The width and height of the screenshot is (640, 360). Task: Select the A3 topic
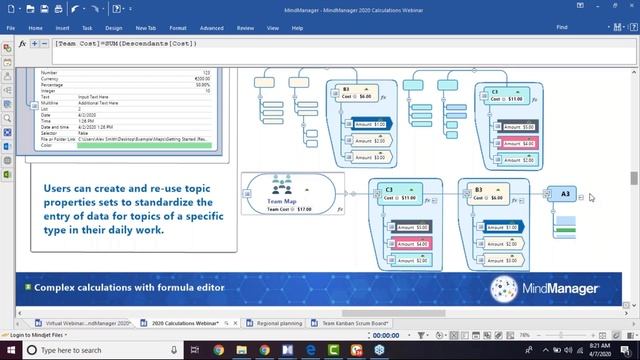tap(561, 194)
